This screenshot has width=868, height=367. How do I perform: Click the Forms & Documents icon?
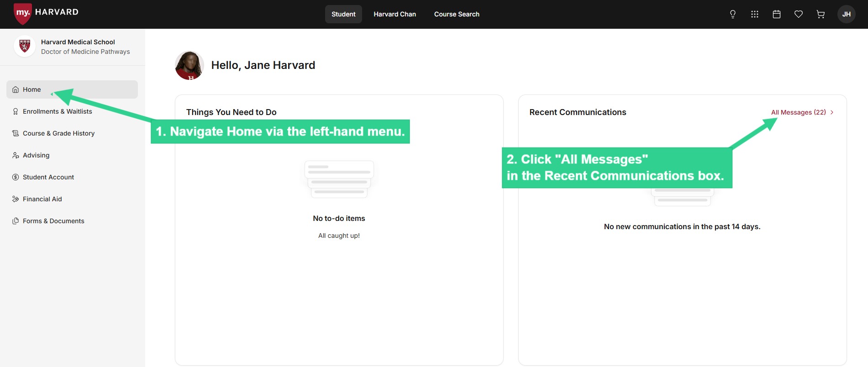click(16, 221)
